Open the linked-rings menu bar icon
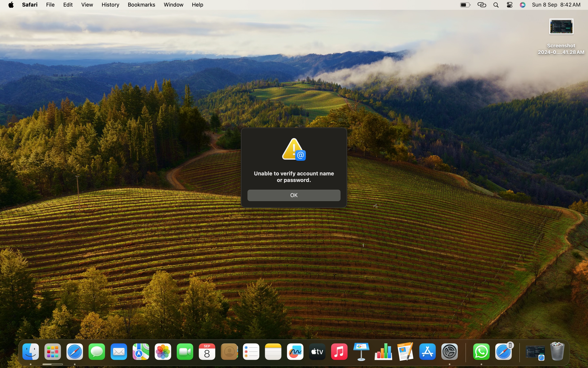 [x=482, y=5]
